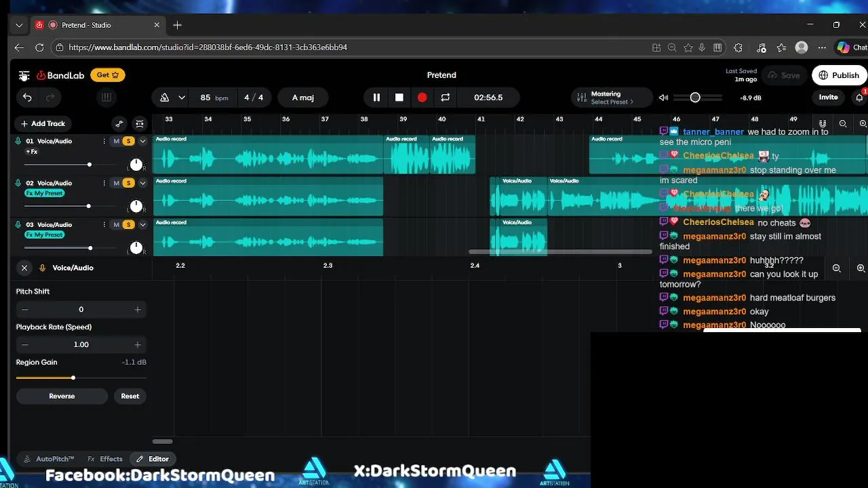868x488 pixels.
Task: Pause playback
Action: tap(376, 98)
